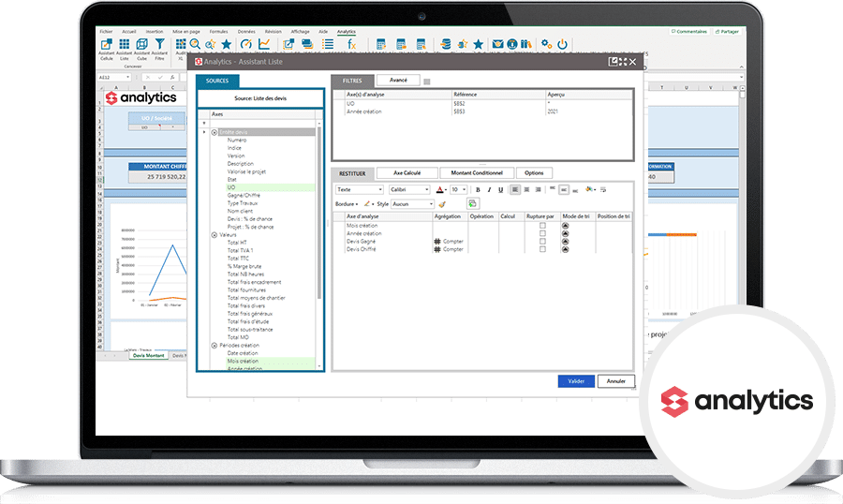The height and width of the screenshot is (504, 843).
Task: Launch the Assistant Cube tool
Action: coord(142,48)
